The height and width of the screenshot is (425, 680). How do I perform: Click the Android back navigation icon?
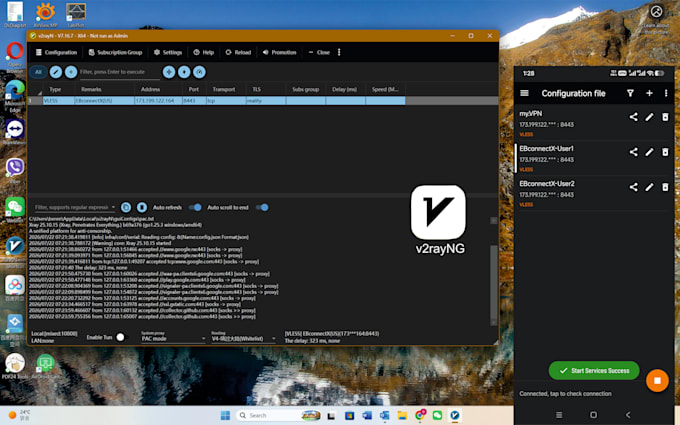tap(628, 415)
